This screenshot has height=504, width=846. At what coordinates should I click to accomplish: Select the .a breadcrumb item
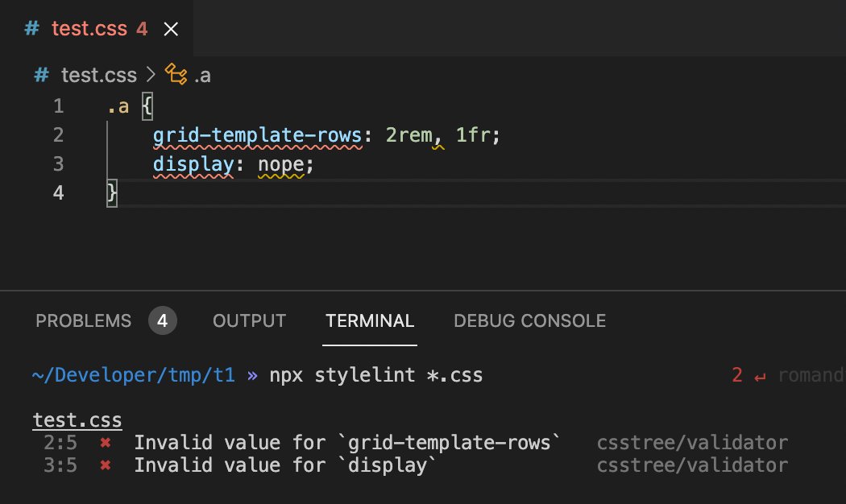202,76
